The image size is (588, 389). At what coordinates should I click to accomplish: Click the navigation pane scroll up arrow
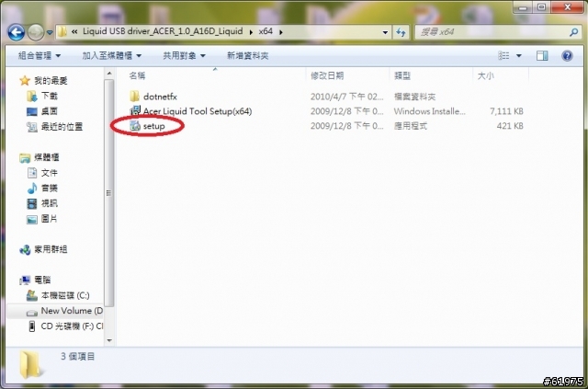point(109,74)
